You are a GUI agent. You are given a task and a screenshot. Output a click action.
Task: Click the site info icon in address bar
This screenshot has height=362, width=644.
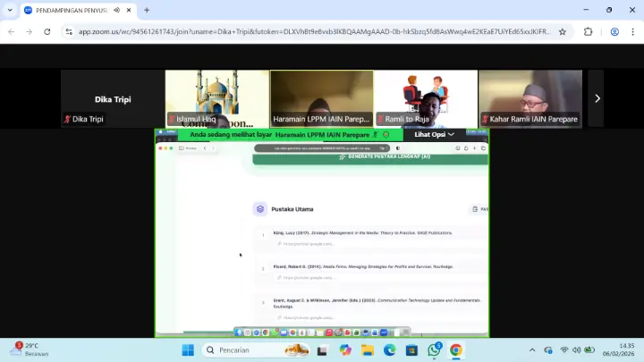(x=69, y=31)
